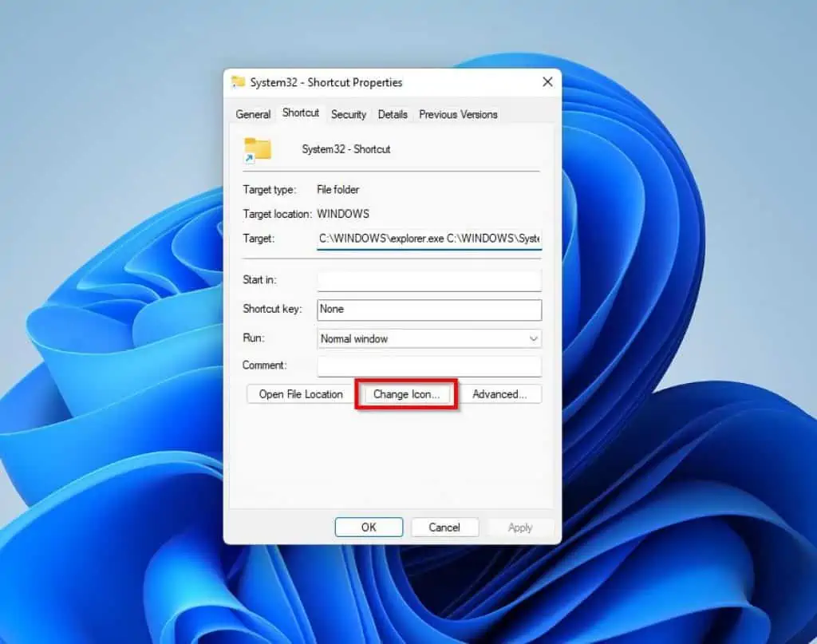
Task: Go to the Details tab
Action: click(393, 114)
